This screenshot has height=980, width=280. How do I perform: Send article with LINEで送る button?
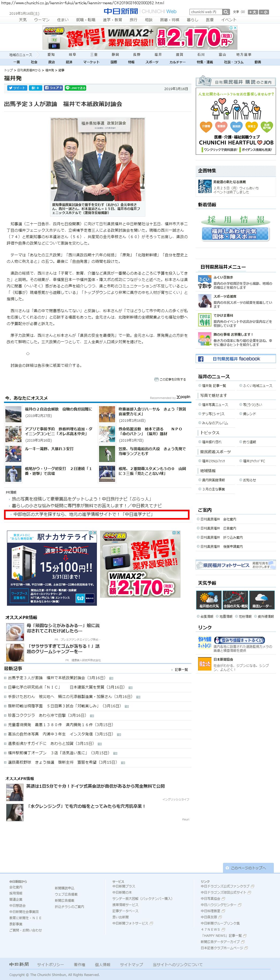(75, 88)
